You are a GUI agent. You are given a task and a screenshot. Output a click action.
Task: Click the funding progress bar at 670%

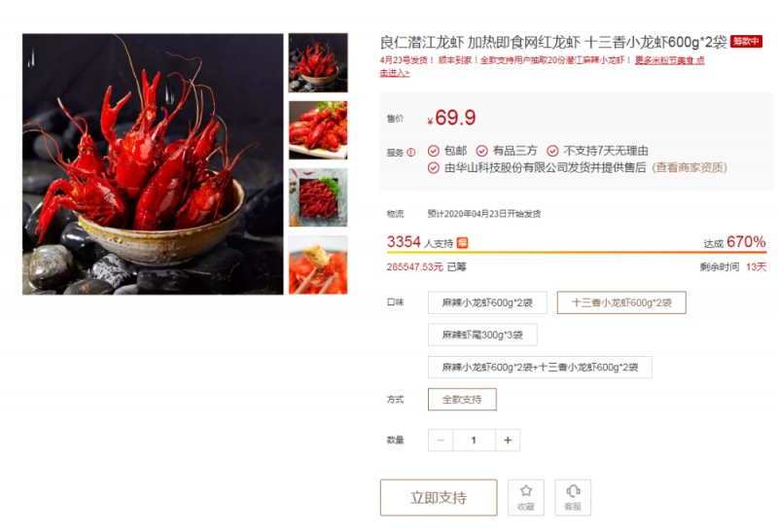[577, 252]
